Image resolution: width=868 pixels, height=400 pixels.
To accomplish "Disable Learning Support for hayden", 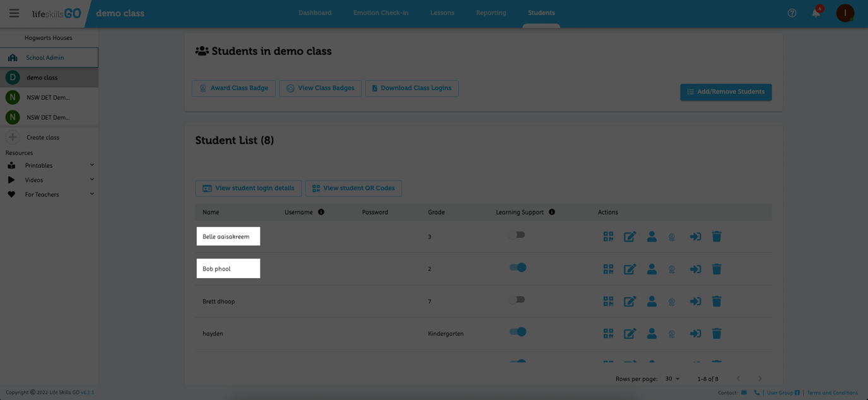I will pos(517,332).
